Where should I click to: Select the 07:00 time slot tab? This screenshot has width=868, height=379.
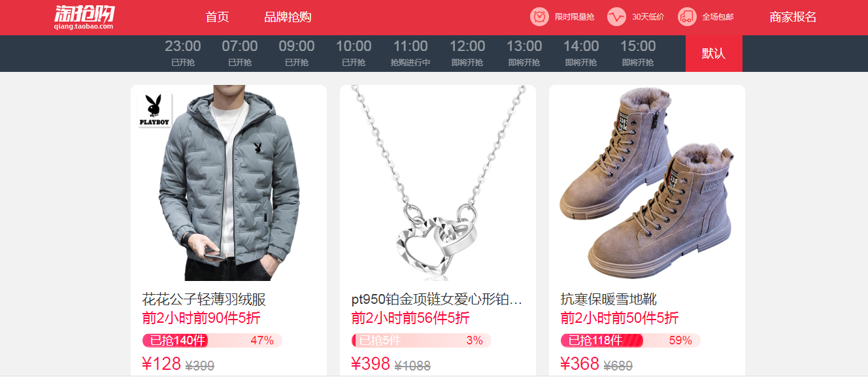point(240,54)
